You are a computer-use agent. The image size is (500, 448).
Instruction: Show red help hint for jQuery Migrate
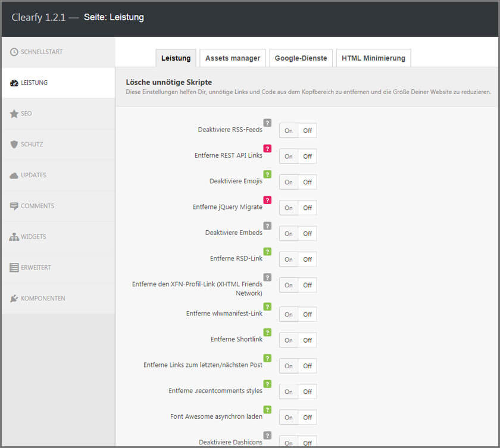pos(267,200)
